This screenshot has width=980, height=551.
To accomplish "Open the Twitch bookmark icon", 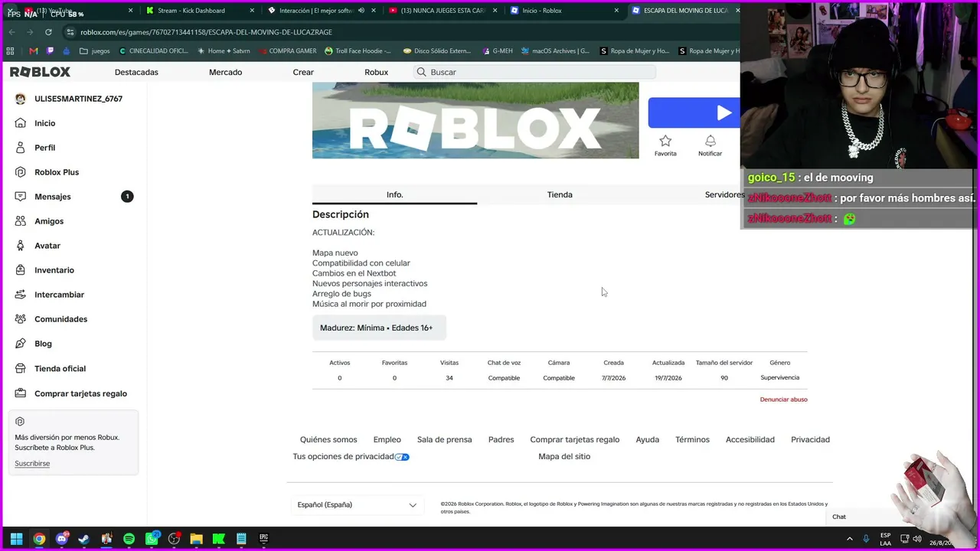I will 51,51.
